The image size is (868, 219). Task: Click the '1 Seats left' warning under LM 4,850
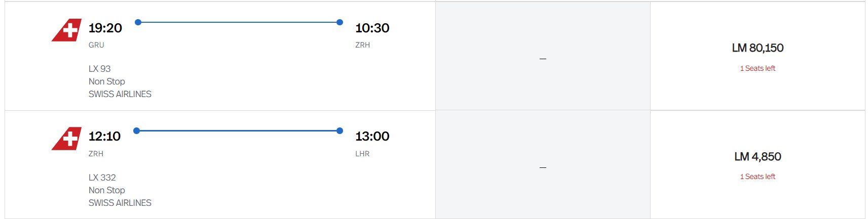[758, 177]
